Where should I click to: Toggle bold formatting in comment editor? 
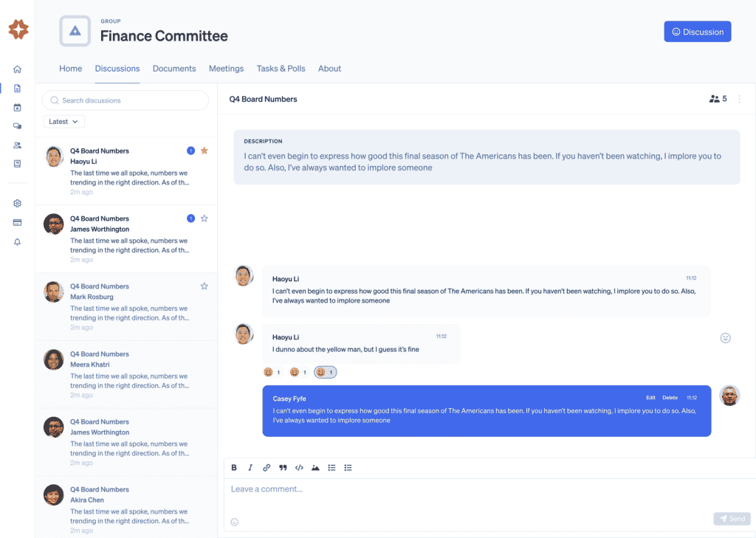point(234,468)
